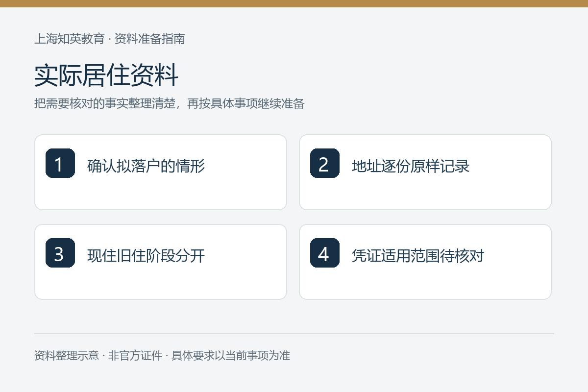
Task: Click footer text 资料整理示意
Action: (x=67, y=355)
